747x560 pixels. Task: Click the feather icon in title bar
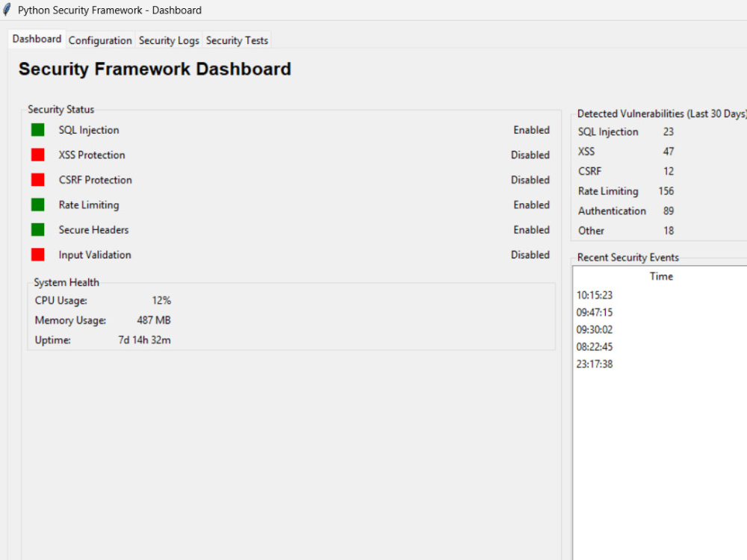pyautogui.click(x=7, y=10)
